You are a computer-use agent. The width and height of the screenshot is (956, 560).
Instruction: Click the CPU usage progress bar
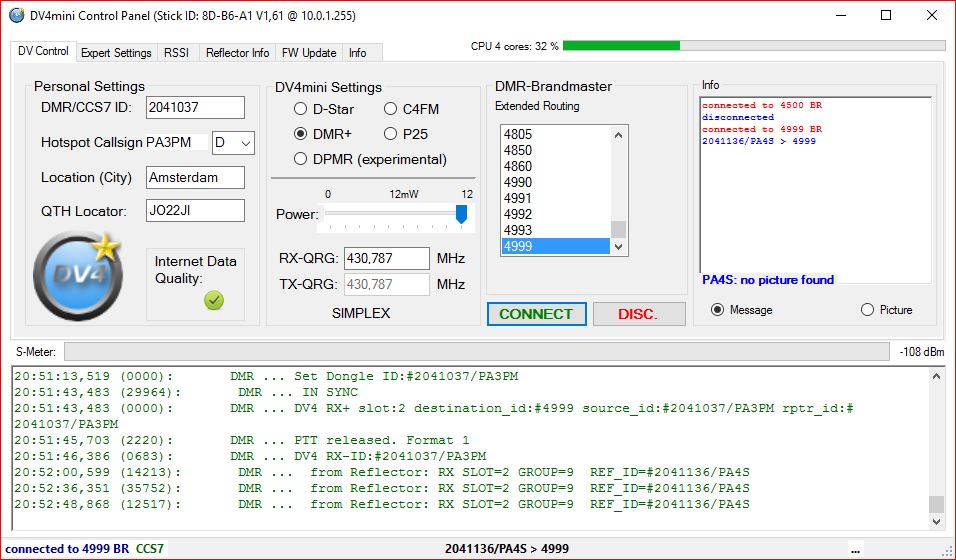[754, 46]
